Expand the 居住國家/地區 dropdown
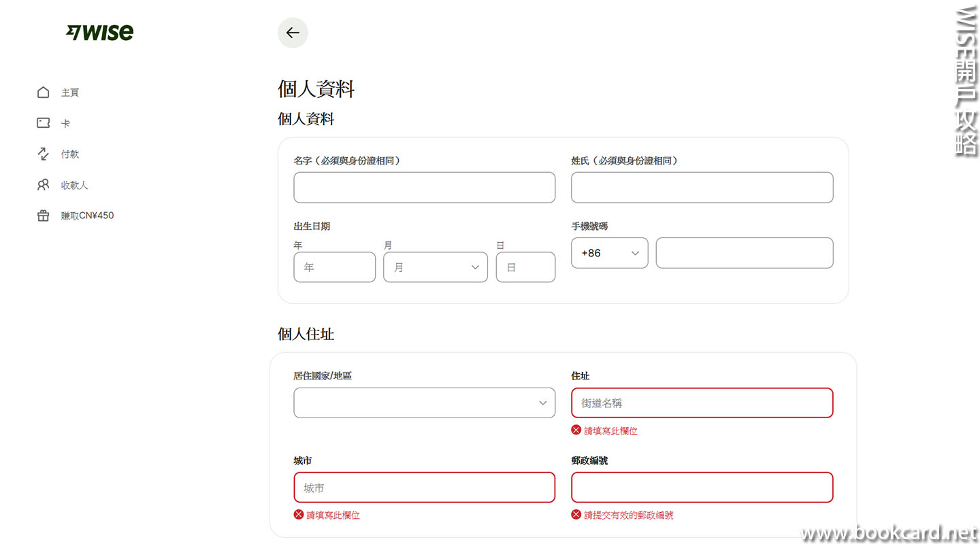The height and width of the screenshot is (544, 980). pyautogui.click(x=424, y=403)
